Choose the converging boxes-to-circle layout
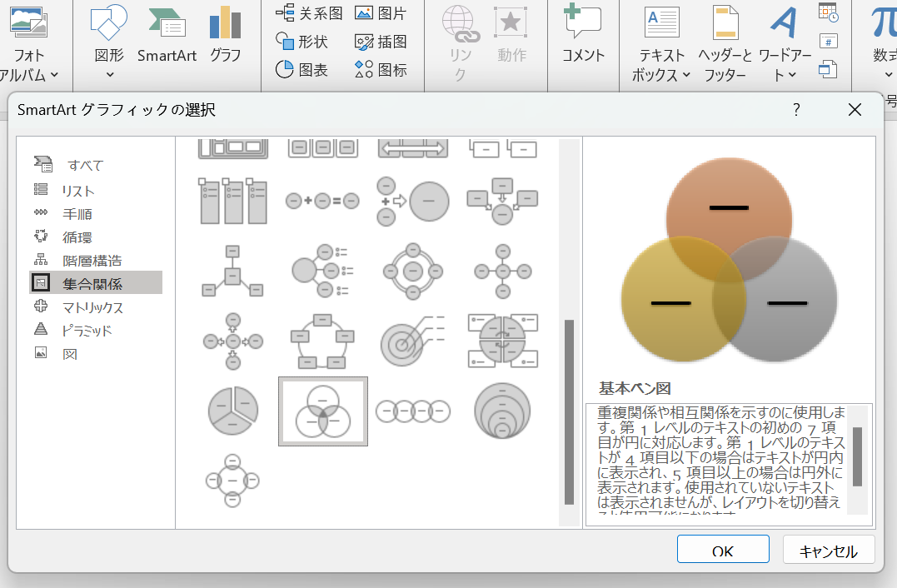 point(502,201)
